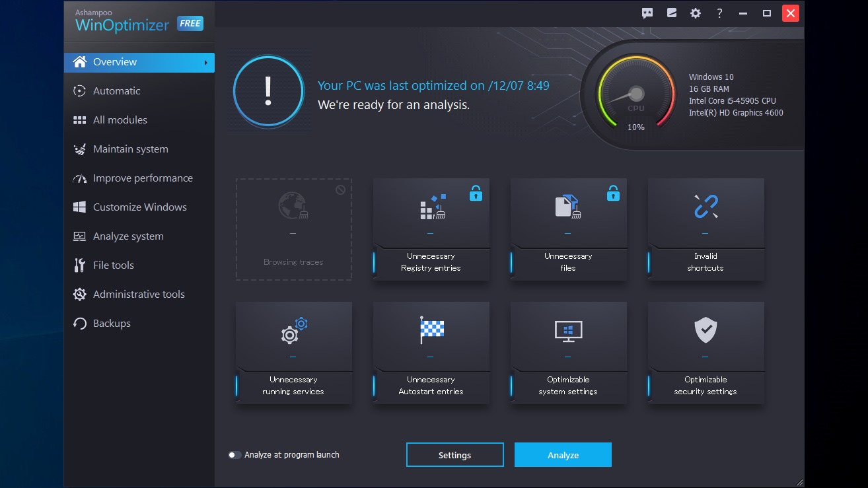Click the Automatic sidebar icon

point(80,91)
